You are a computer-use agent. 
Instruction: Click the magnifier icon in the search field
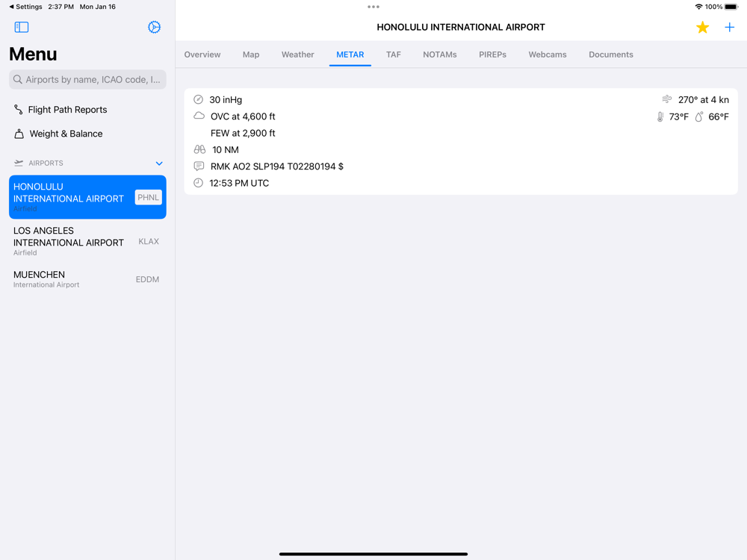click(x=18, y=80)
